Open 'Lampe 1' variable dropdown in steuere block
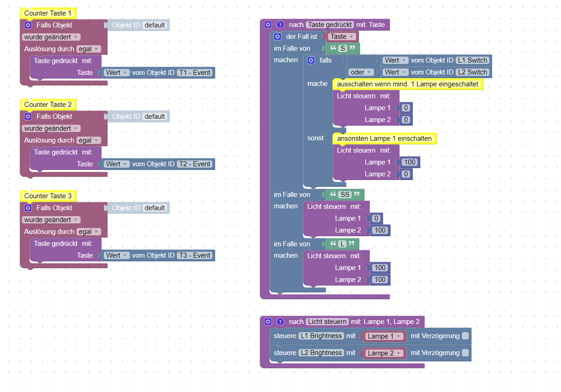Viewport: 561px width, 392px height. point(385,336)
